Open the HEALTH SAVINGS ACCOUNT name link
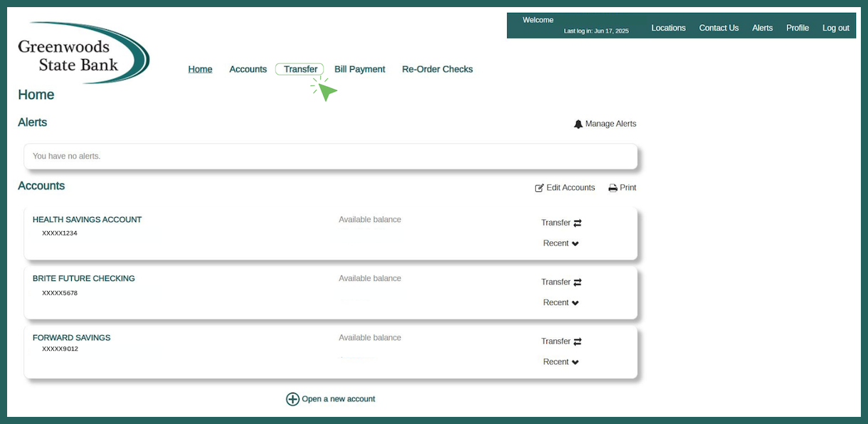The image size is (868, 424). coord(87,220)
